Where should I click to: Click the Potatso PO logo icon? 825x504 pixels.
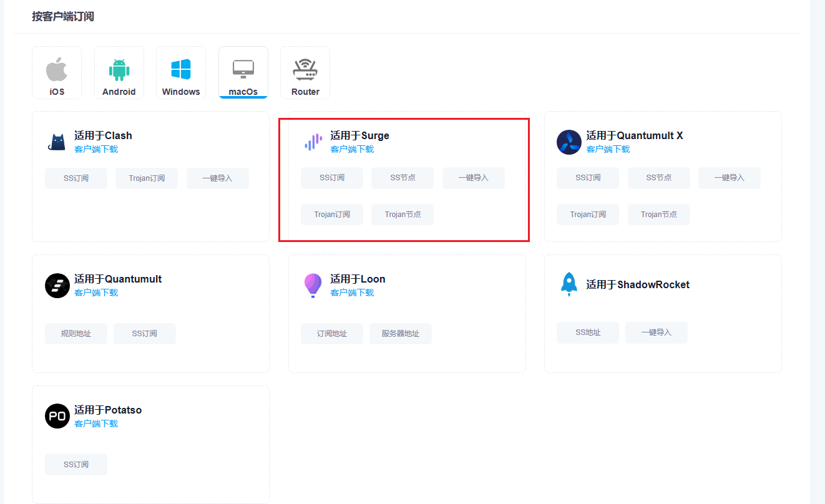tap(57, 417)
